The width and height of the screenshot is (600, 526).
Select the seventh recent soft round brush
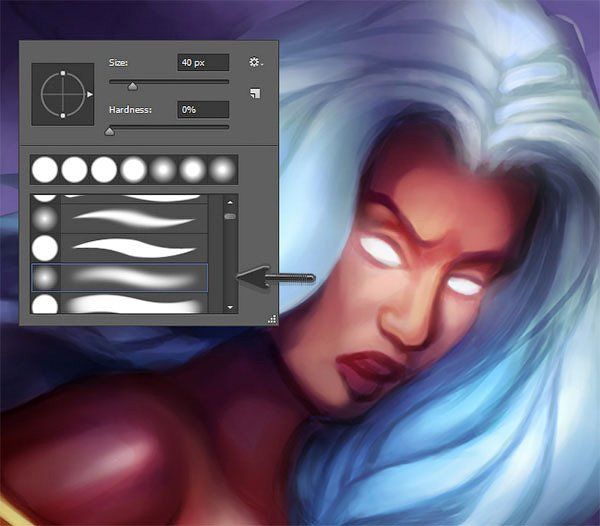(222, 169)
